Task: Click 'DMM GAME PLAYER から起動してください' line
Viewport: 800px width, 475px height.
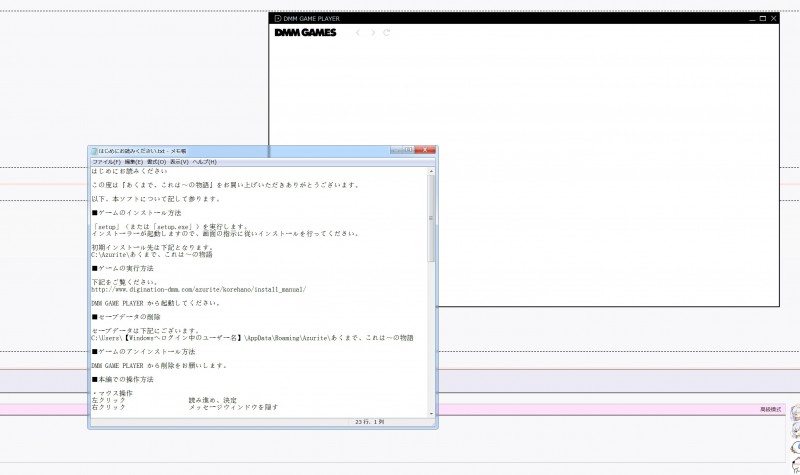Action: (156, 303)
